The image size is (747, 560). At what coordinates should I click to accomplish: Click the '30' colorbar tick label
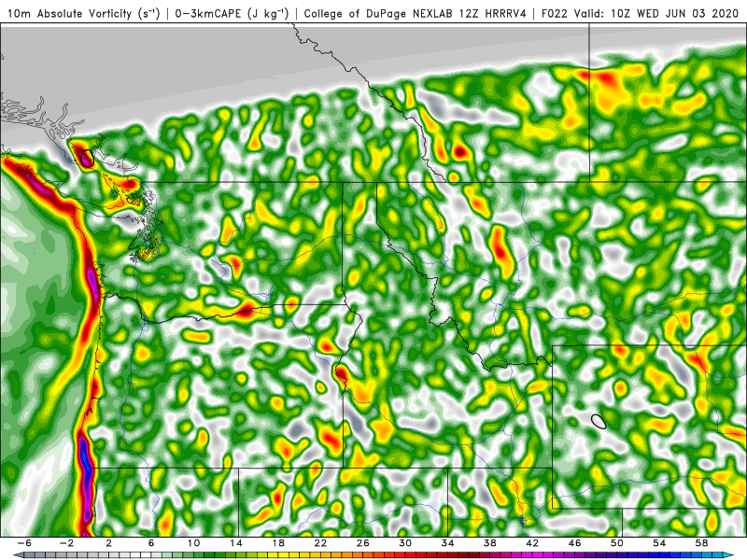405,543
